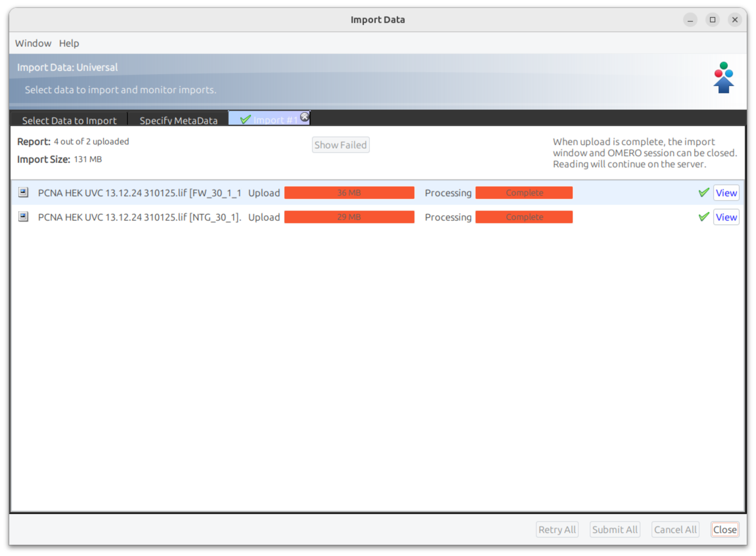The height and width of the screenshot is (556, 756).
Task: Click the file icon next to FW_30_1_1 entry
Action: pos(23,193)
